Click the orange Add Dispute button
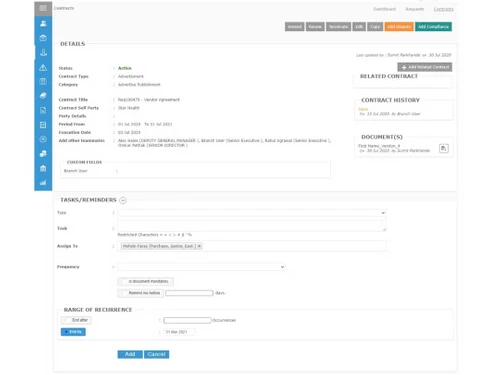Viewport: 500px width, 375px height. click(x=399, y=27)
